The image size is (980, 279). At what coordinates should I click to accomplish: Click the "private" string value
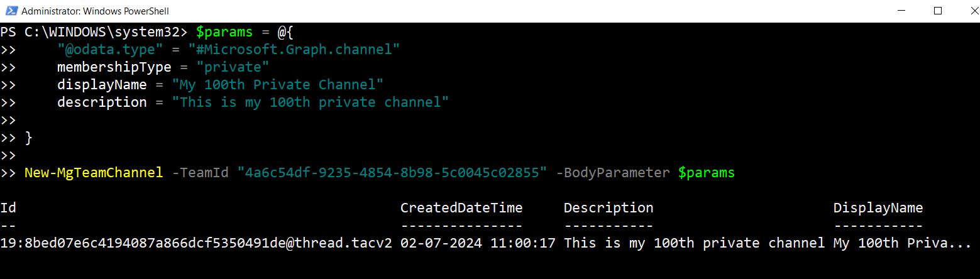pos(233,67)
